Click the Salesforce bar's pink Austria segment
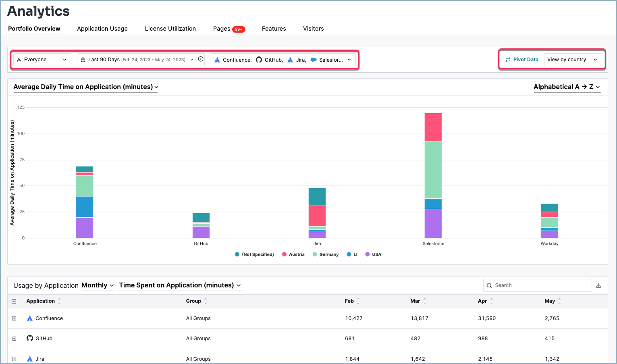This screenshot has width=617, height=364. point(433,127)
